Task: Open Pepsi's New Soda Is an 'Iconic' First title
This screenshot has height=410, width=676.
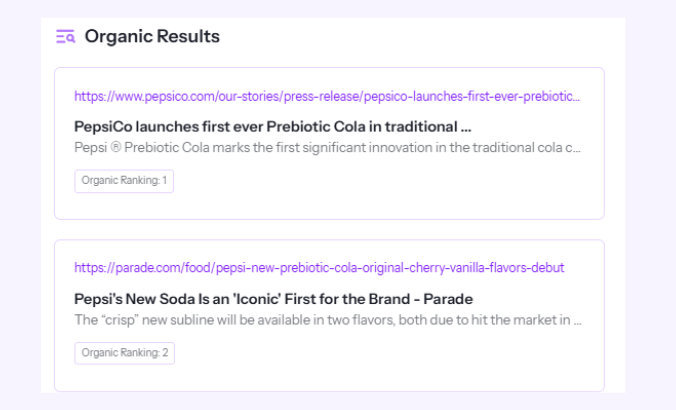Action: coord(273,299)
